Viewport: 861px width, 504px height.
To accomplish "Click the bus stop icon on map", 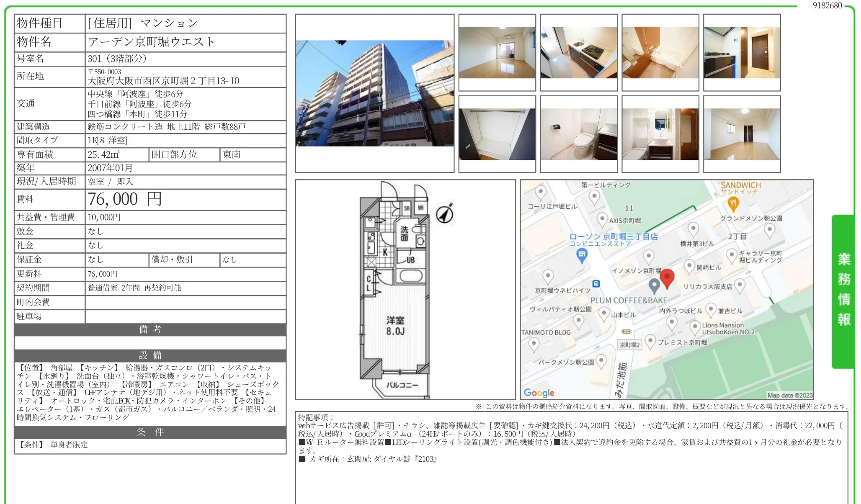I will coord(596,284).
